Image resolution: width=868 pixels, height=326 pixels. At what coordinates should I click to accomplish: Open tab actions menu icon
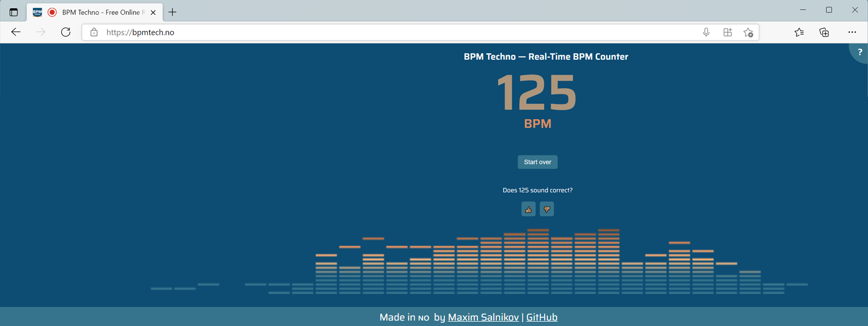coord(14,12)
